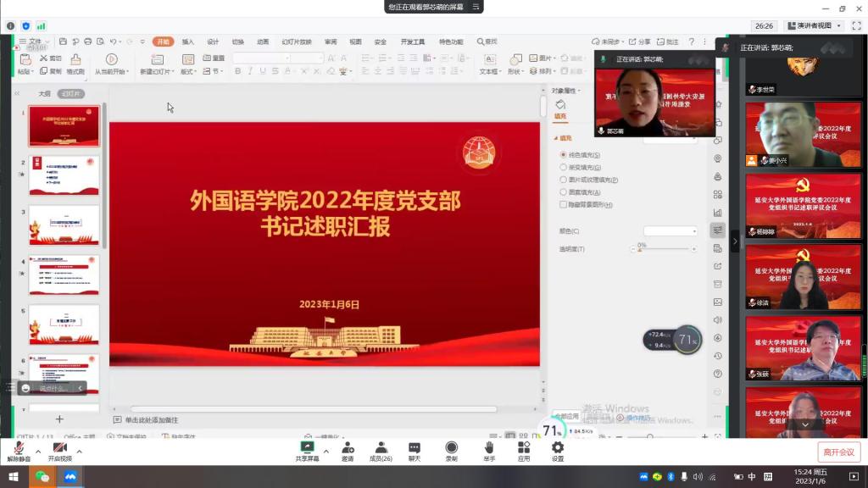Turn on video with the camera icon
The height and width of the screenshot is (488, 868).
coord(59,449)
